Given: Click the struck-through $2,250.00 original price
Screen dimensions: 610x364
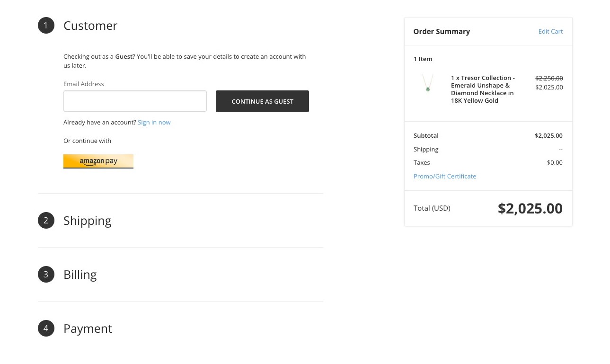Looking at the screenshot, I should [x=549, y=78].
